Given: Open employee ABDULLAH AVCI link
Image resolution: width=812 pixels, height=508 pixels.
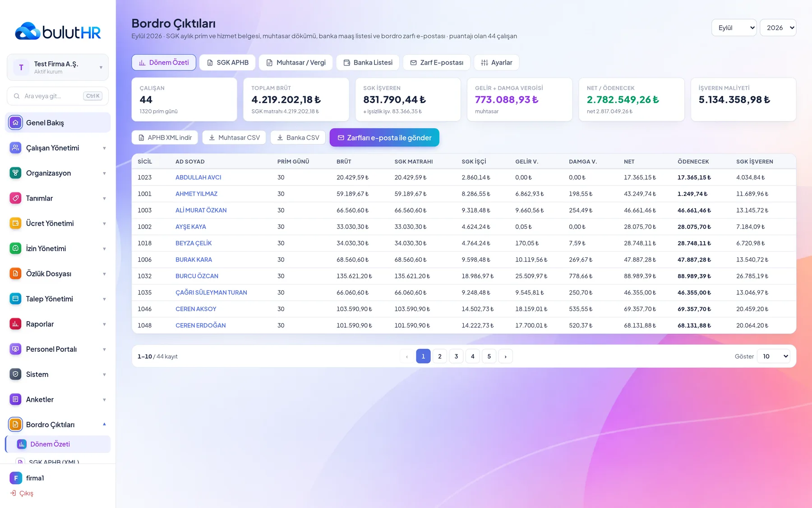Looking at the screenshot, I should pos(198,177).
